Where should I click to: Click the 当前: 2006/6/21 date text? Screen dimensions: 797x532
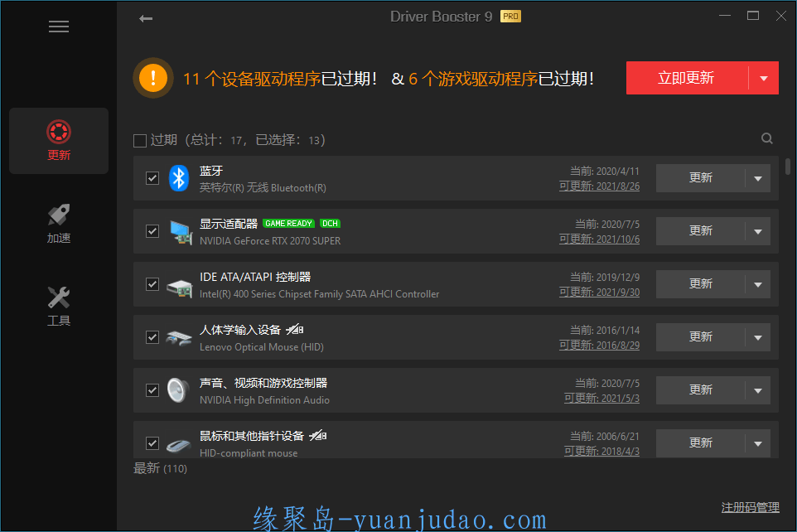pos(604,437)
